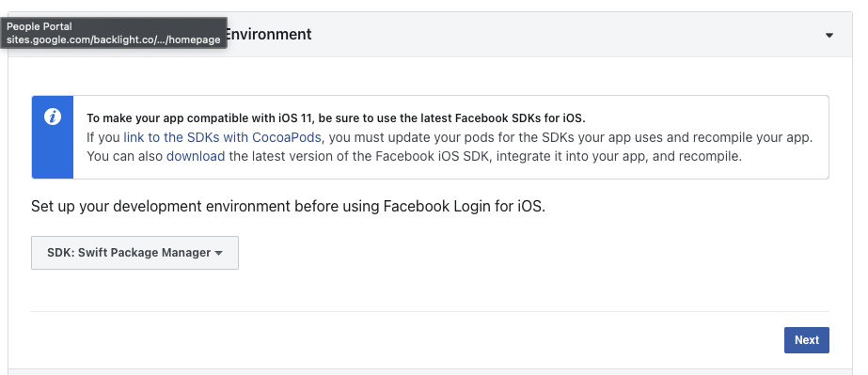Screen dimensions: 868x375
Task: Click the bold iOS 11 compatibility notice text
Action: 336,118
